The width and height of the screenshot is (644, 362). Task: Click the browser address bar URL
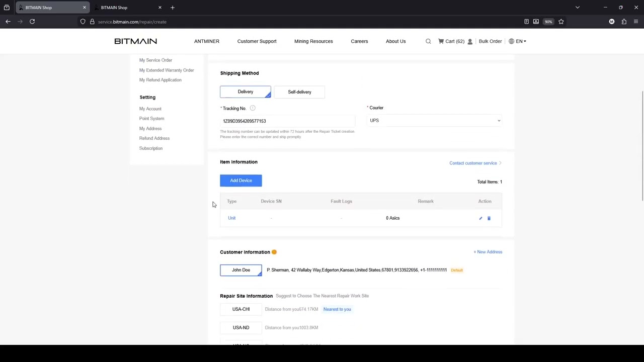(x=132, y=22)
